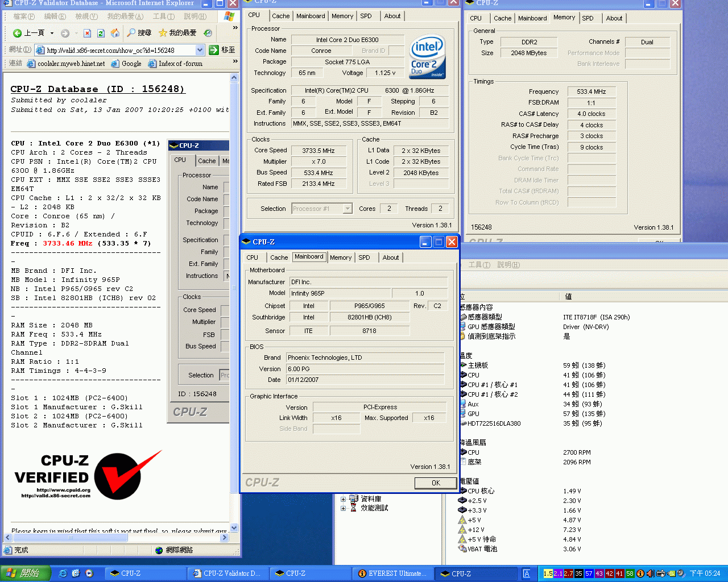
Task: Click the IE Refresh icon
Action: [101, 33]
